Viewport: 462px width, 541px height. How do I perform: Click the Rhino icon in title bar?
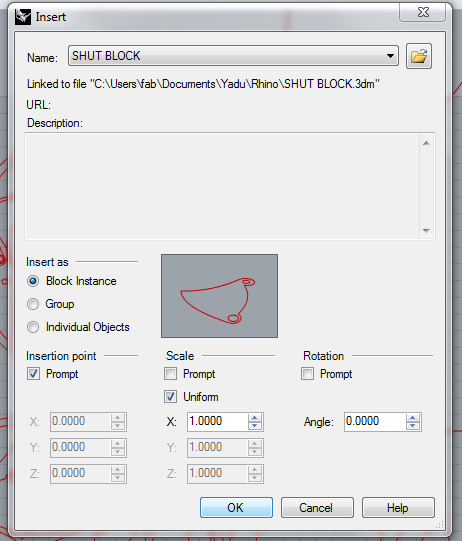point(23,17)
